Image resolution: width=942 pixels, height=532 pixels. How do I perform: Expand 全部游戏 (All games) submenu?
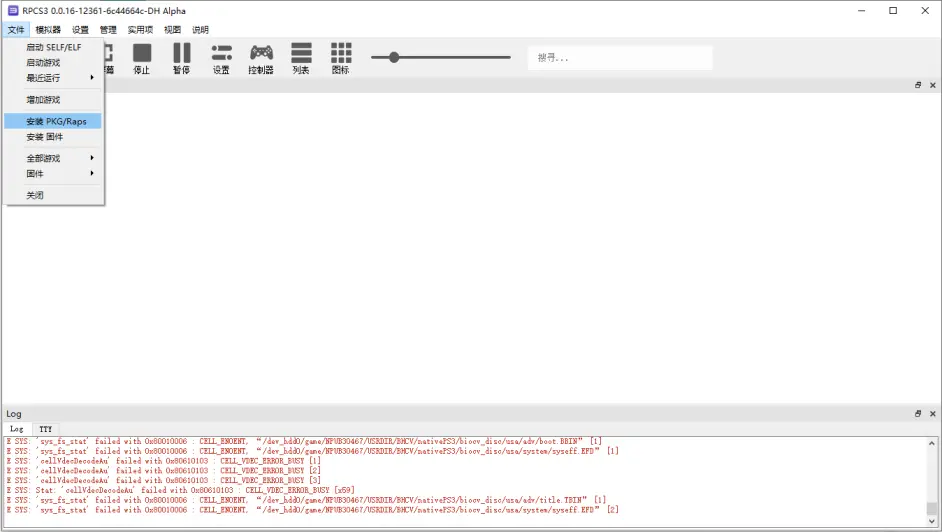53,159
